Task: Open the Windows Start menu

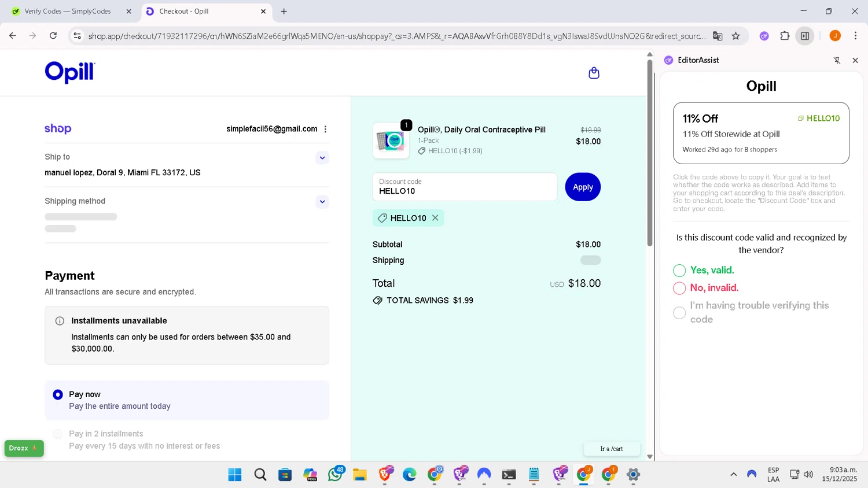Action: point(235,475)
